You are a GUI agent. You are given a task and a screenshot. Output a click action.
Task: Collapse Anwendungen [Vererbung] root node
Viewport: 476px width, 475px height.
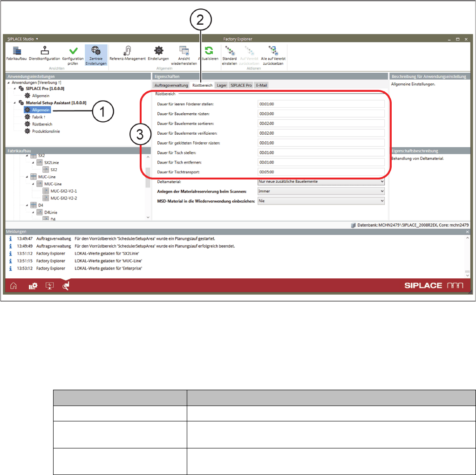(8, 83)
